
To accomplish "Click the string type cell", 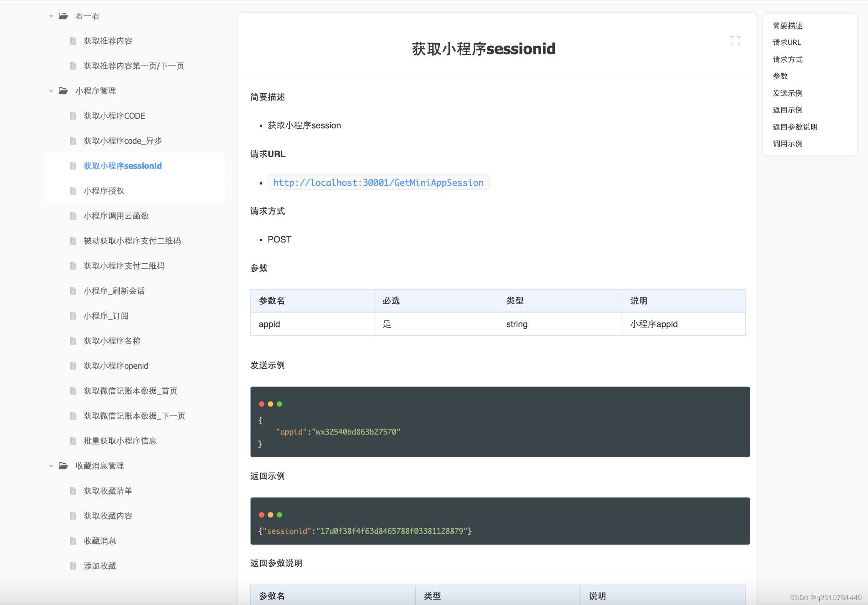I will pyautogui.click(x=559, y=324).
